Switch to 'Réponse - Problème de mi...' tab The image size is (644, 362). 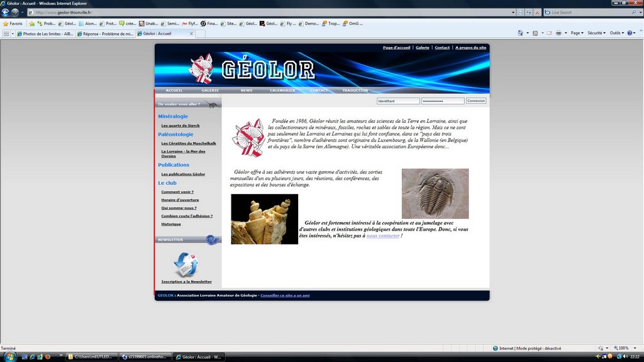point(105,34)
